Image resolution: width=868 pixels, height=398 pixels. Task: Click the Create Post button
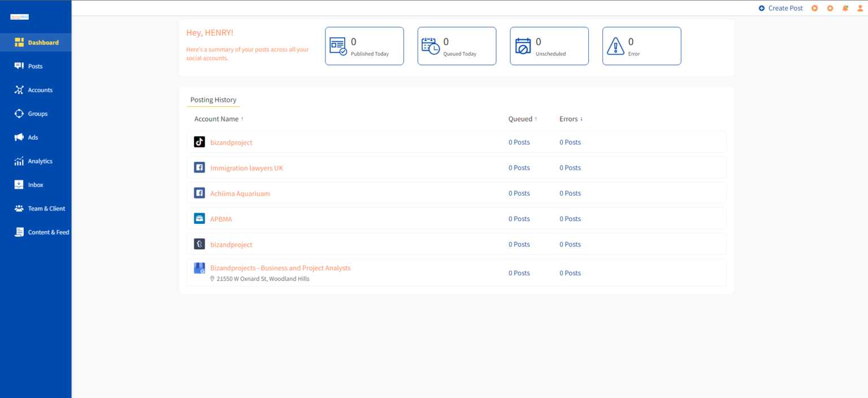780,8
